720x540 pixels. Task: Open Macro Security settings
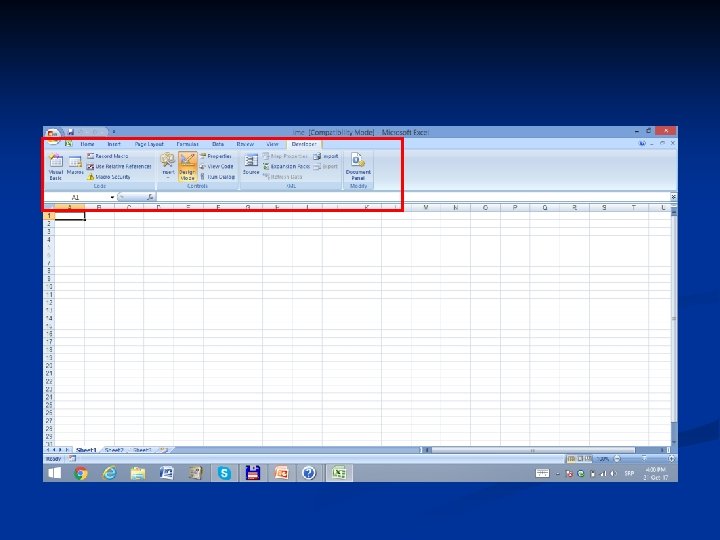coord(109,177)
